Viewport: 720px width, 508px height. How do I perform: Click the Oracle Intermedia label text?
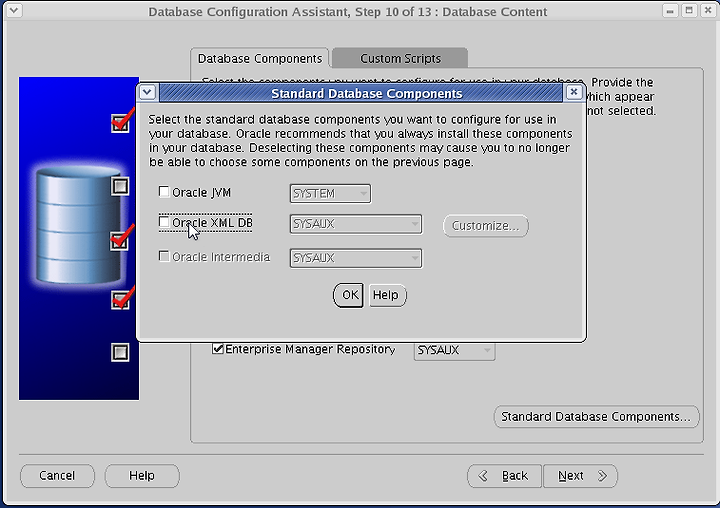[x=221, y=257]
